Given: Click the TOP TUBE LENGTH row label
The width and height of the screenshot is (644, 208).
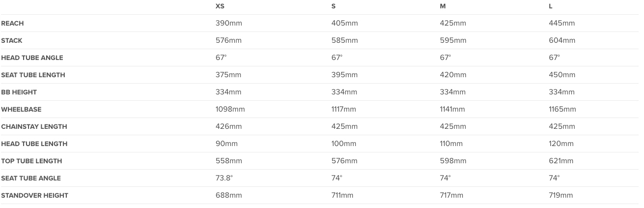Looking at the screenshot, I should point(31,161).
